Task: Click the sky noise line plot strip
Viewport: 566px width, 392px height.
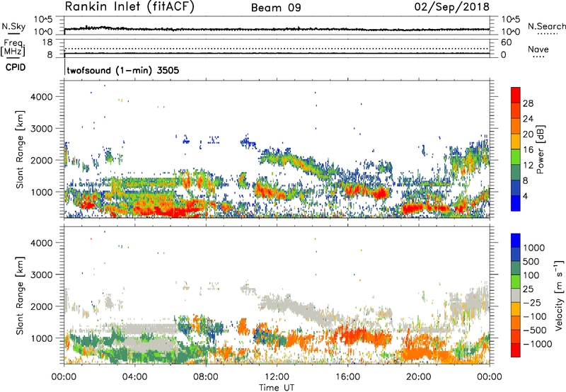Action: (x=277, y=25)
